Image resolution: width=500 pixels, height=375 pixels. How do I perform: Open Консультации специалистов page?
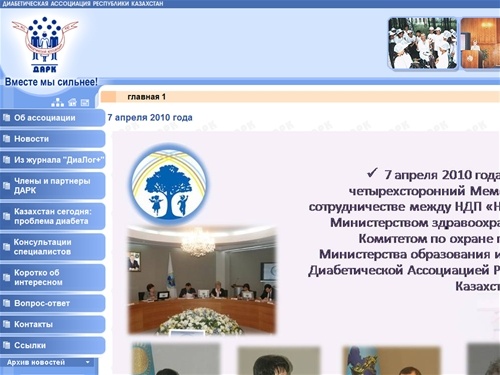[53, 247]
